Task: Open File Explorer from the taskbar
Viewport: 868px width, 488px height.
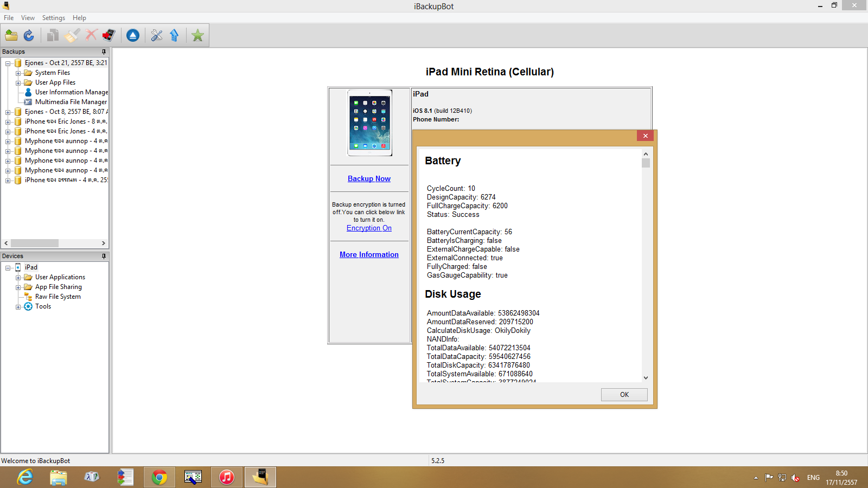Action: coord(59,477)
